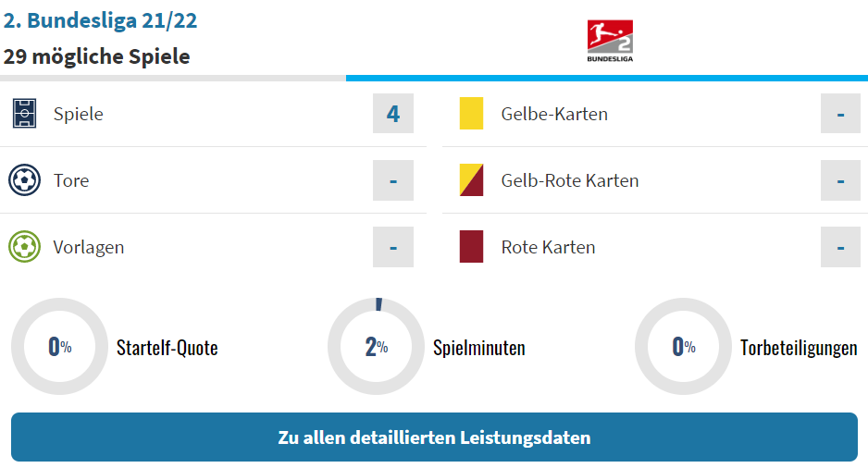
Task: Click the red Rote Karten card icon
Action: [471, 247]
